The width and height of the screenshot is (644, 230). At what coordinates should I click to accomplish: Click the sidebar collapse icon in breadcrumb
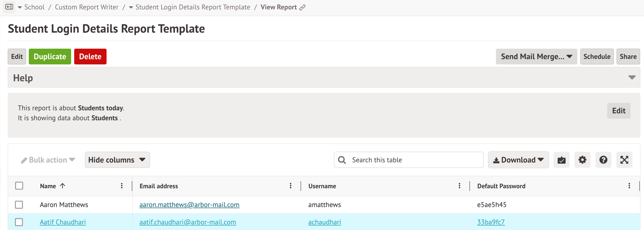coord(9,7)
